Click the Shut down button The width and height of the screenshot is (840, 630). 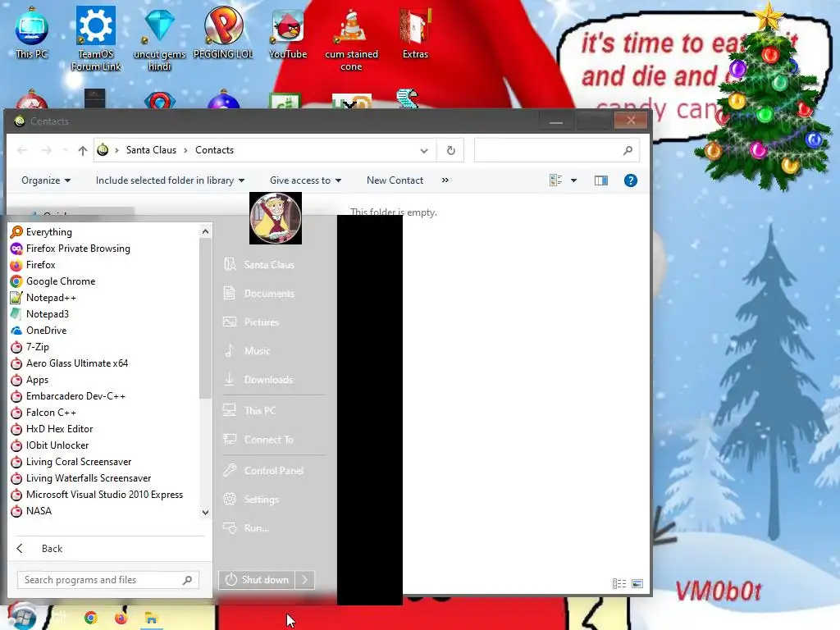tap(257, 580)
